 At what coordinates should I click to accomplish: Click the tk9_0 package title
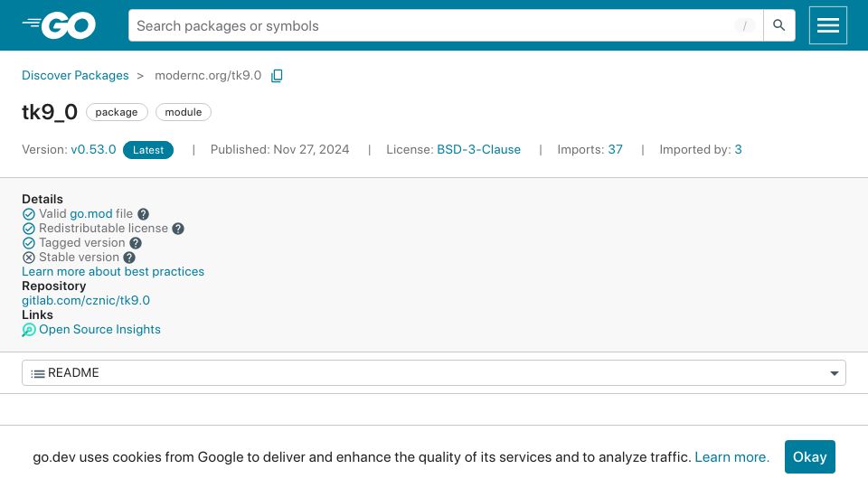tap(50, 112)
